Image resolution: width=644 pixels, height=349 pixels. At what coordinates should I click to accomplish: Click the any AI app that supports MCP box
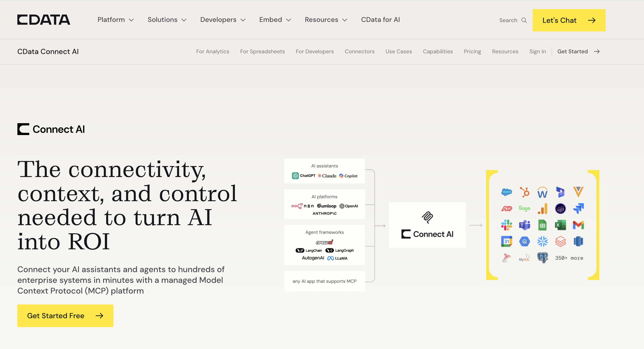325,281
